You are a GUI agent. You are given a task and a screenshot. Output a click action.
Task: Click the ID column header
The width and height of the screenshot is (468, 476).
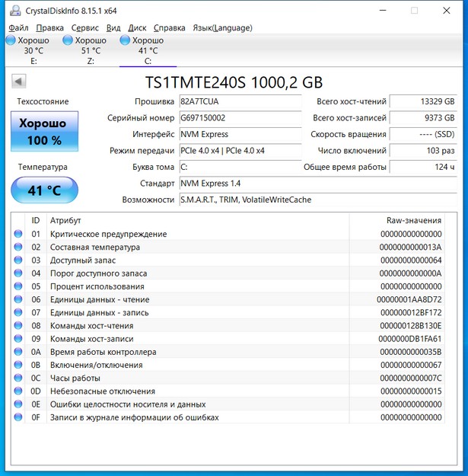(x=36, y=220)
